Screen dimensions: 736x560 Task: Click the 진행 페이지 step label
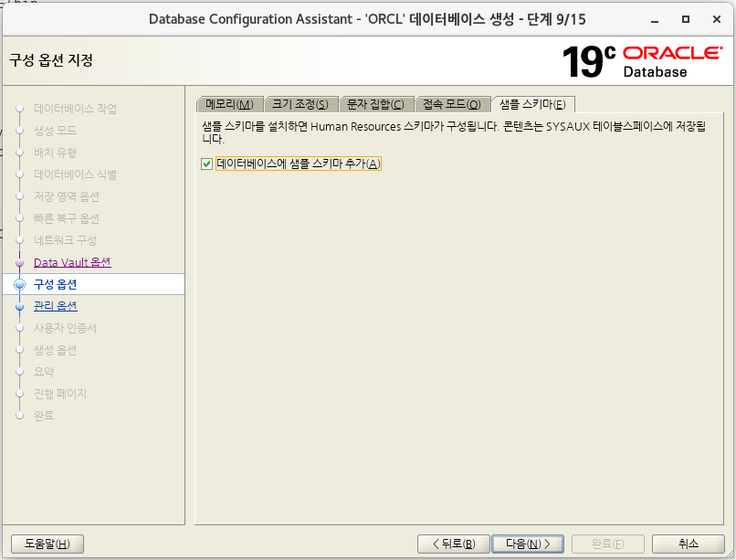[x=60, y=394]
